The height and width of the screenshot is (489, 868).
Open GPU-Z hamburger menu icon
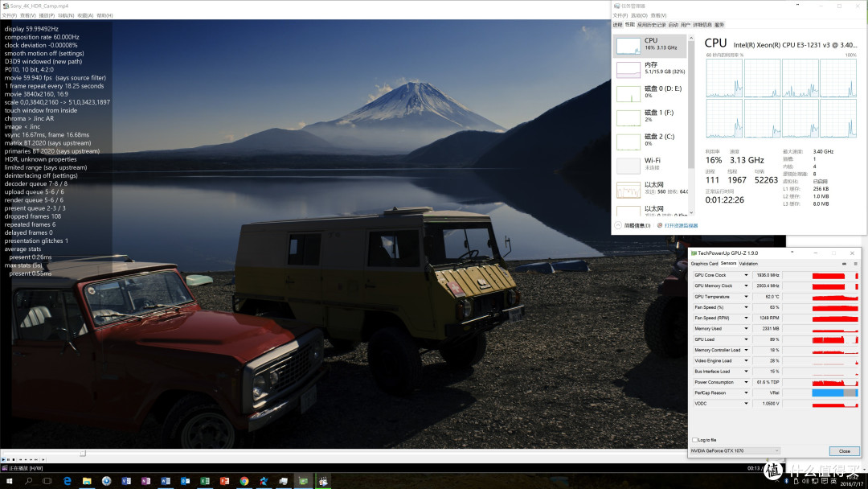click(855, 264)
